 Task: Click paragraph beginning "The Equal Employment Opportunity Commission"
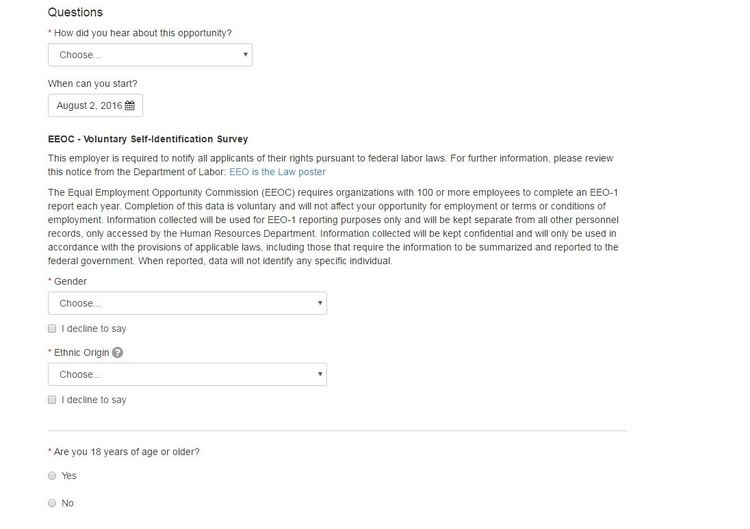(x=333, y=227)
